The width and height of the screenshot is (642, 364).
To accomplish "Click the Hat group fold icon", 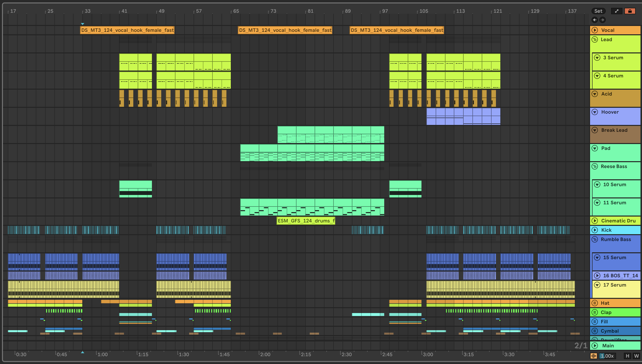I will (595, 303).
